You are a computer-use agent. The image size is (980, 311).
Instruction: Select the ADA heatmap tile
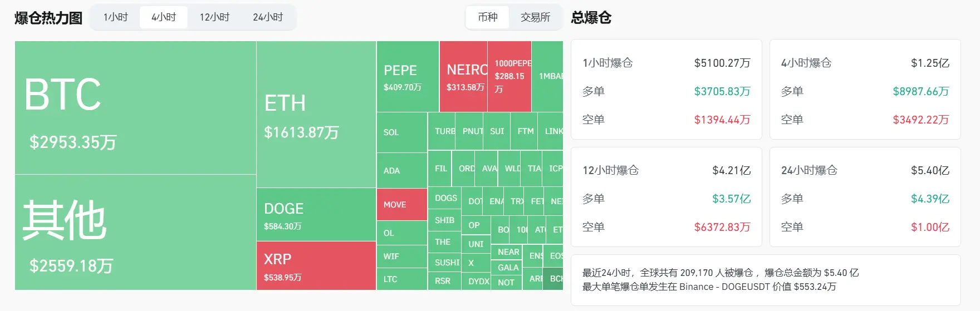point(401,170)
